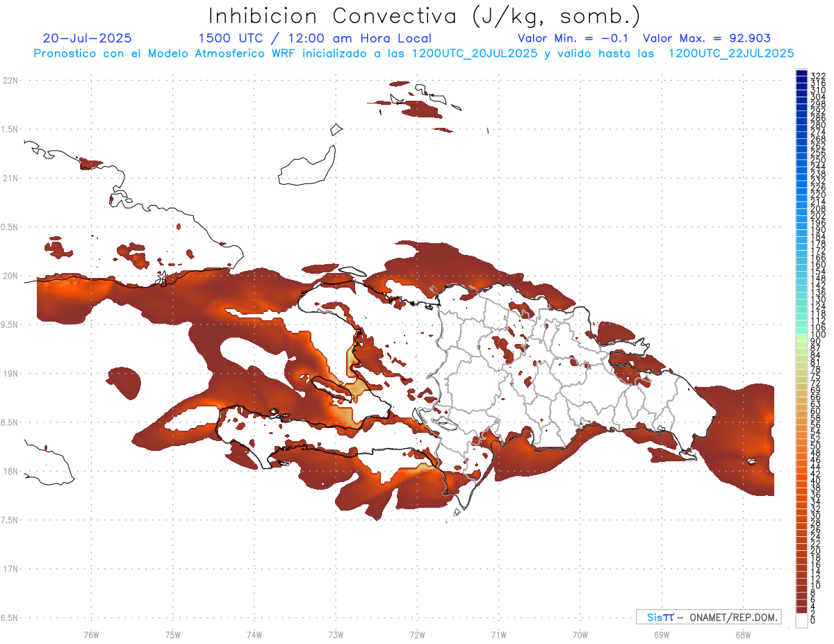Click the white swatch at the legend bottom
The height and width of the screenshot is (644, 834).
click(801, 620)
